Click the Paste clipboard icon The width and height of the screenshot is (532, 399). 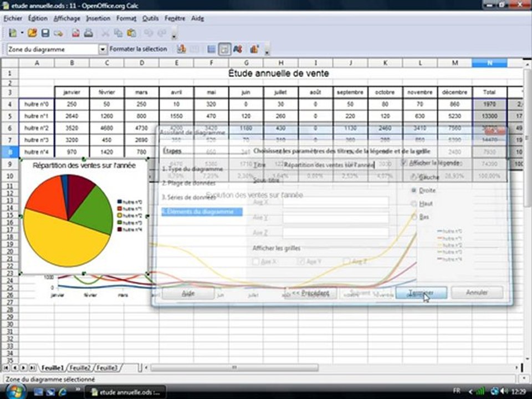pos(131,33)
